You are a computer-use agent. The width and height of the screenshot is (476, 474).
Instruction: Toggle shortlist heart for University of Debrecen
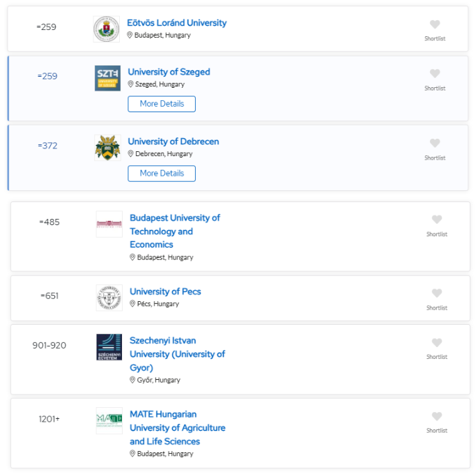[435, 143]
